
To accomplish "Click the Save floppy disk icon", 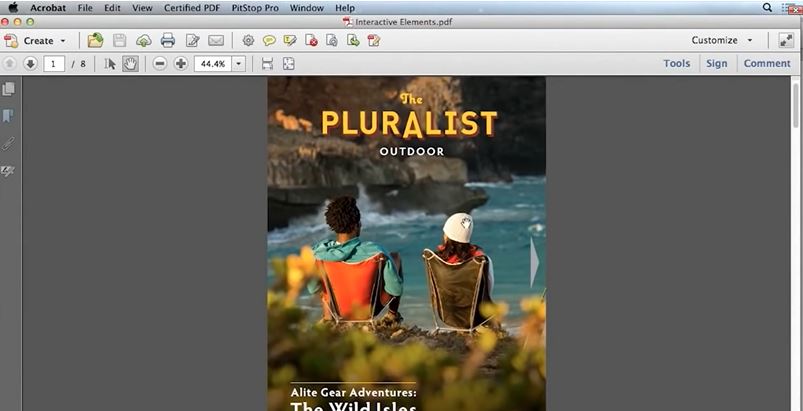I will (119, 40).
